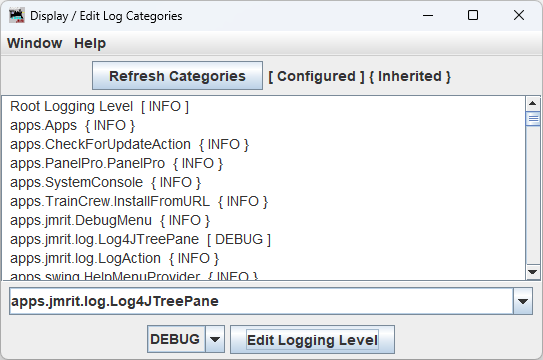The height and width of the screenshot is (360, 543).
Task: Click the scrollbar up arrow
Action: pos(533,104)
